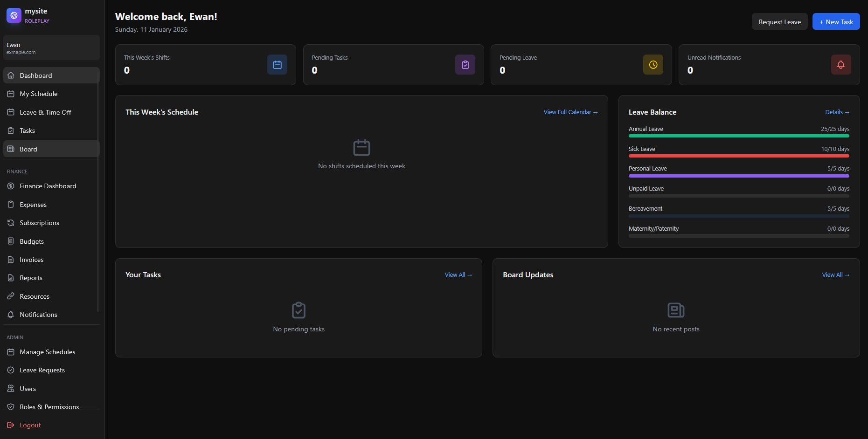The height and width of the screenshot is (439, 868).
Task: Open My Schedule from the sidebar
Action: 39,94
